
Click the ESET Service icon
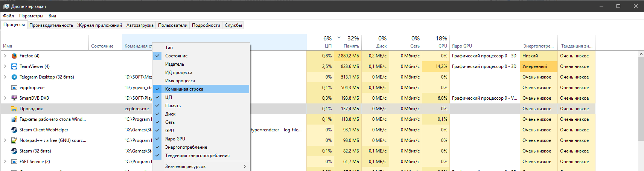click(14, 162)
